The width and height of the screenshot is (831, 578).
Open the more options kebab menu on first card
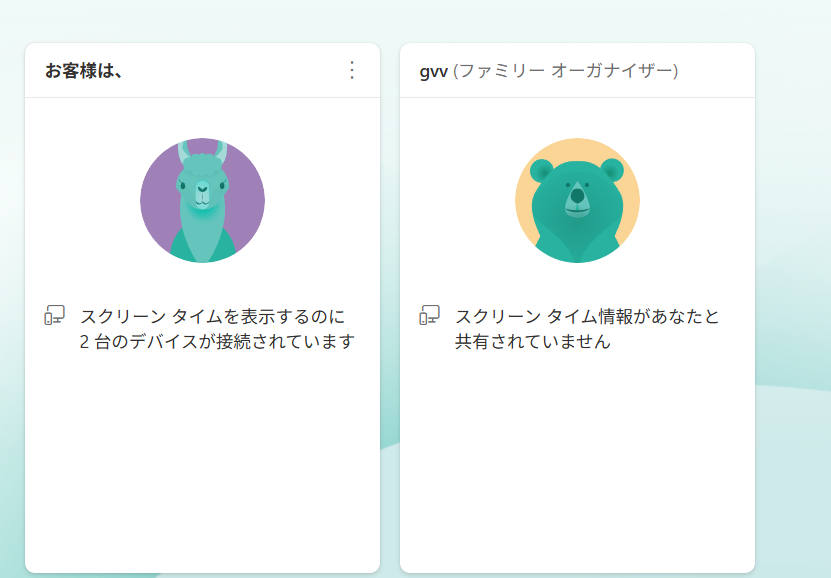click(352, 69)
